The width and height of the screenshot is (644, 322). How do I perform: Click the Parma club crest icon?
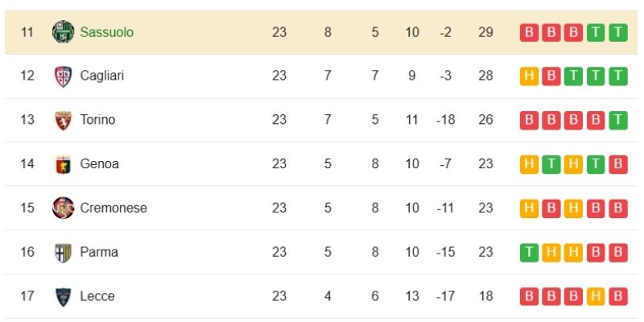coord(62,252)
